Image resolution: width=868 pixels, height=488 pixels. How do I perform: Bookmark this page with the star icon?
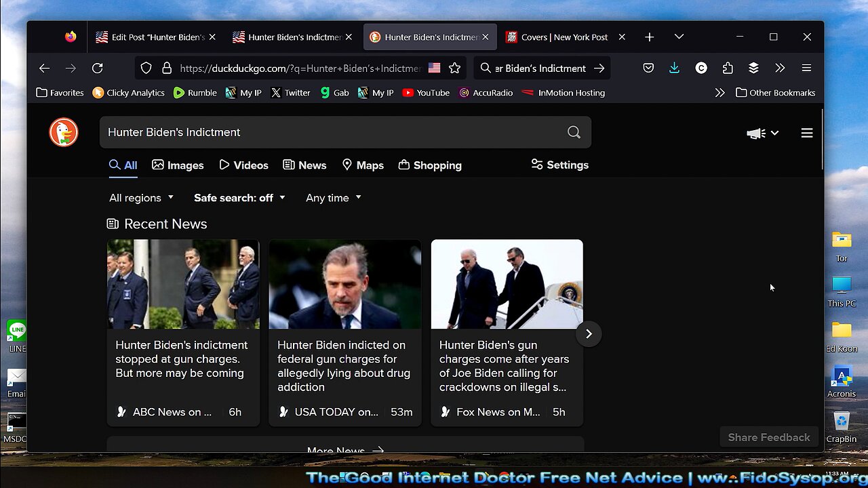(x=454, y=68)
